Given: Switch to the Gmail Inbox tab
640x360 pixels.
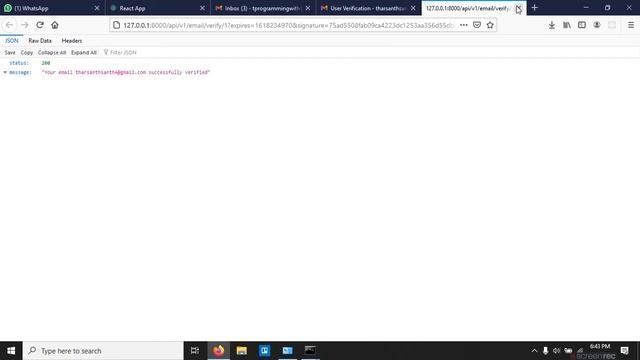Looking at the screenshot, I should (263, 8).
